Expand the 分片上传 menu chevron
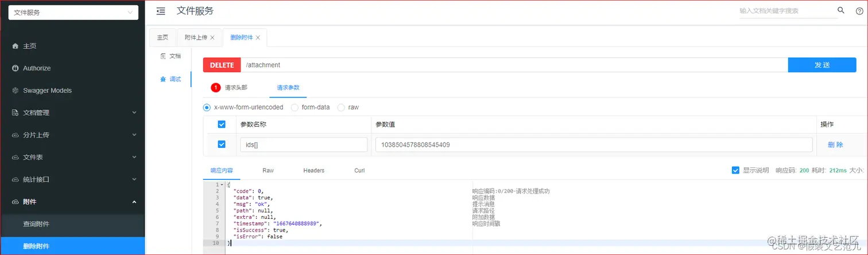Image resolution: width=868 pixels, height=255 pixels. coord(134,135)
